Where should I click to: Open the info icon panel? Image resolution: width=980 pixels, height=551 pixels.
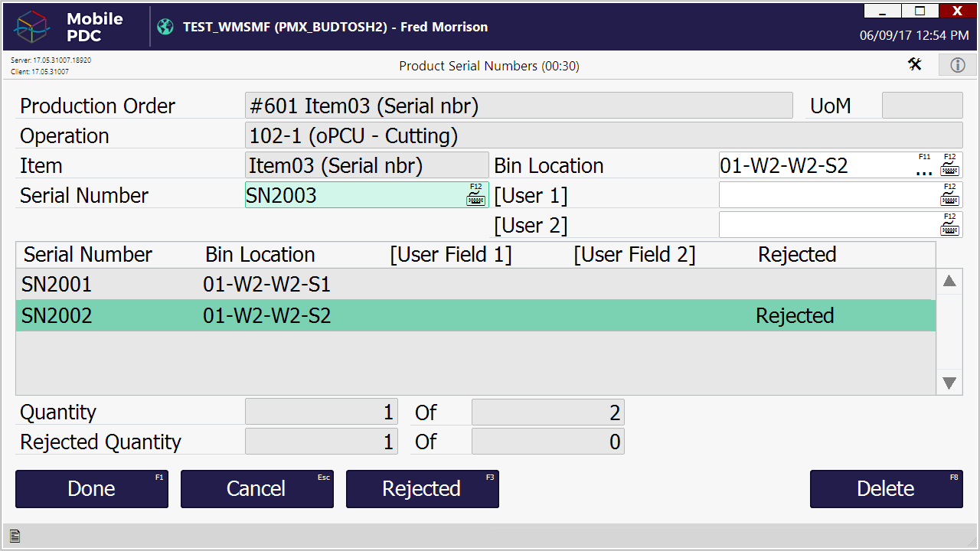[957, 65]
